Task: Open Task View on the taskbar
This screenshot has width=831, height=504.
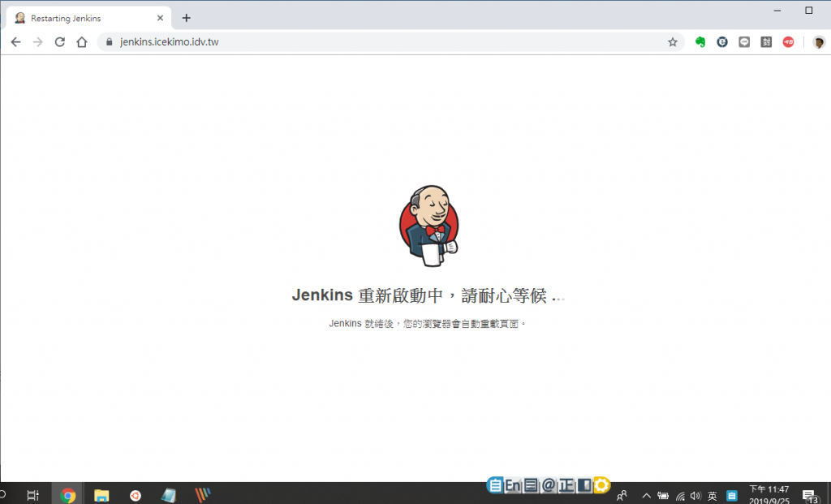Action: click(32, 496)
